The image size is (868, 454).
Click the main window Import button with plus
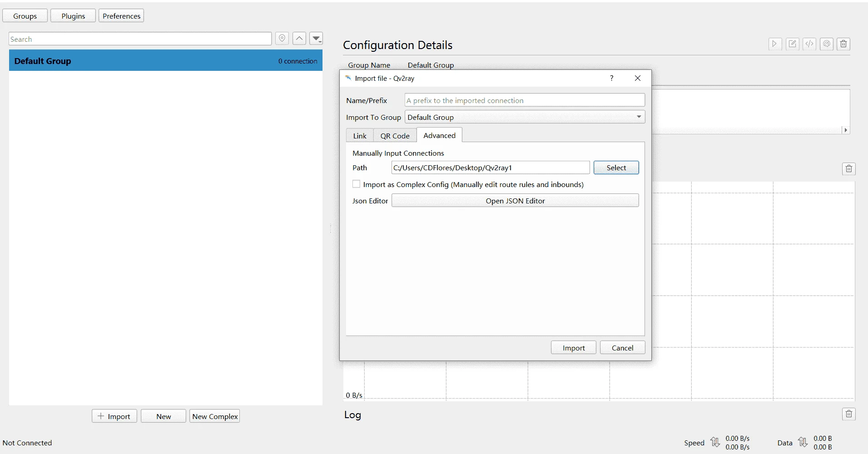coord(114,416)
